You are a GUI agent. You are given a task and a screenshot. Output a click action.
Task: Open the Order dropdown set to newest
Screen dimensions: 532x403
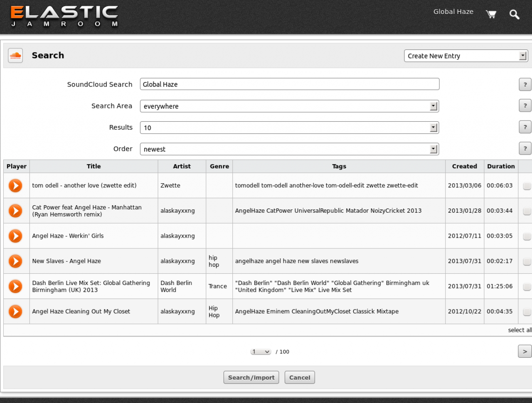289,149
